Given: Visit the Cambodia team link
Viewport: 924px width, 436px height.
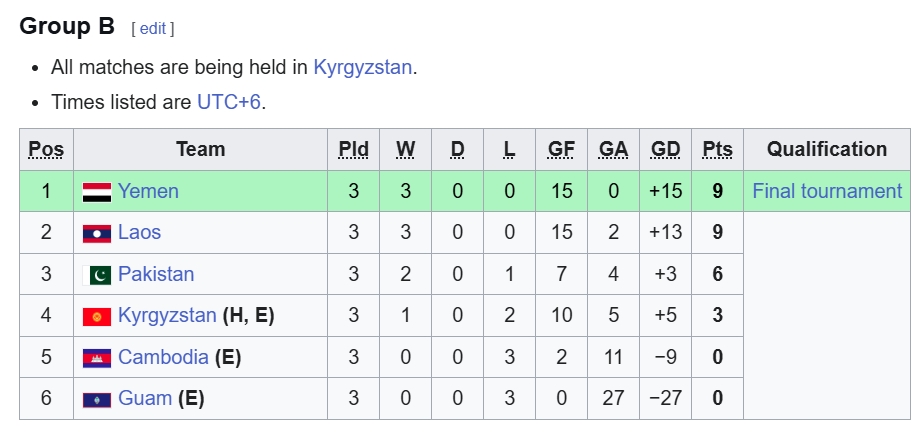Looking at the screenshot, I should coord(163,357).
